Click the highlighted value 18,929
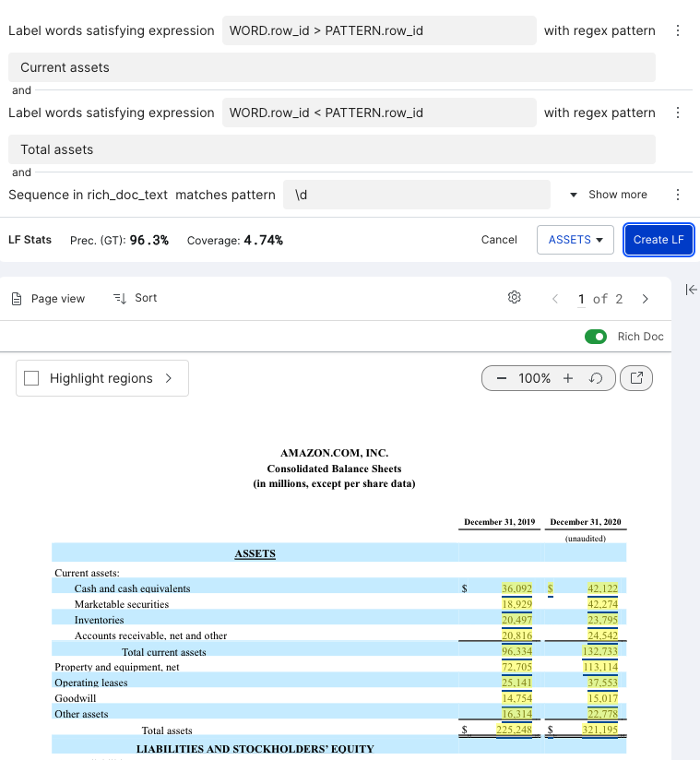The height and width of the screenshot is (760, 700). pyautogui.click(x=516, y=604)
